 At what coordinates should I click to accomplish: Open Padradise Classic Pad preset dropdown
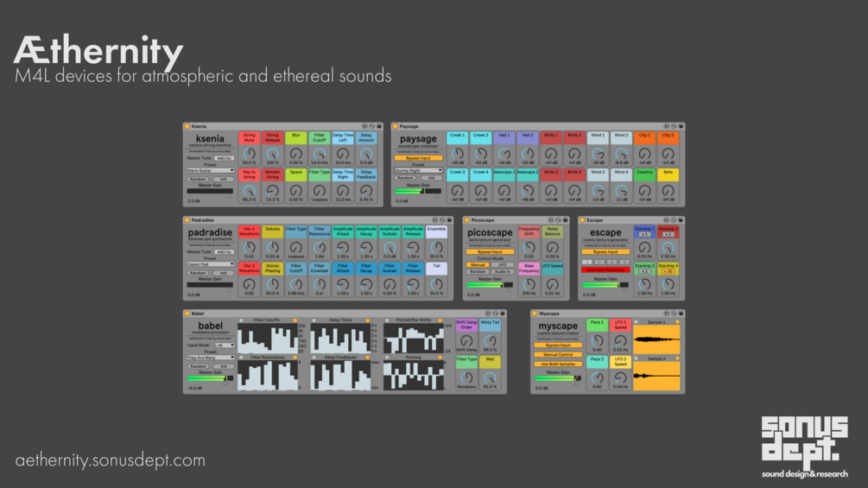tap(210, 264)
